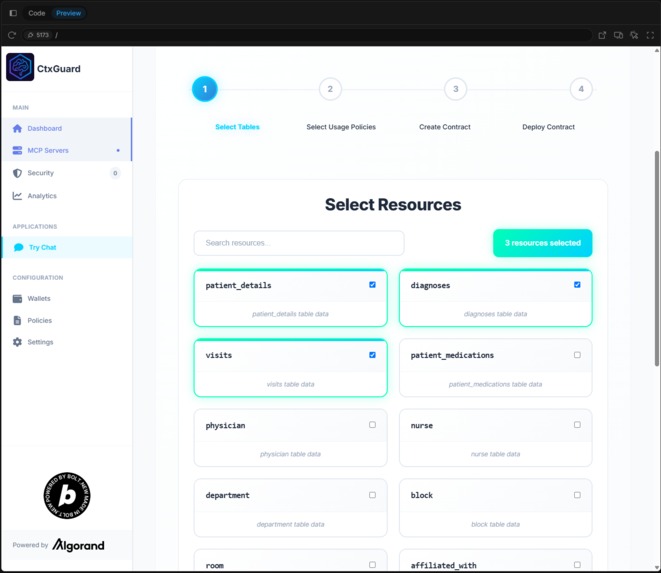Click the MCP Servers icon

(x=17, y=151)
